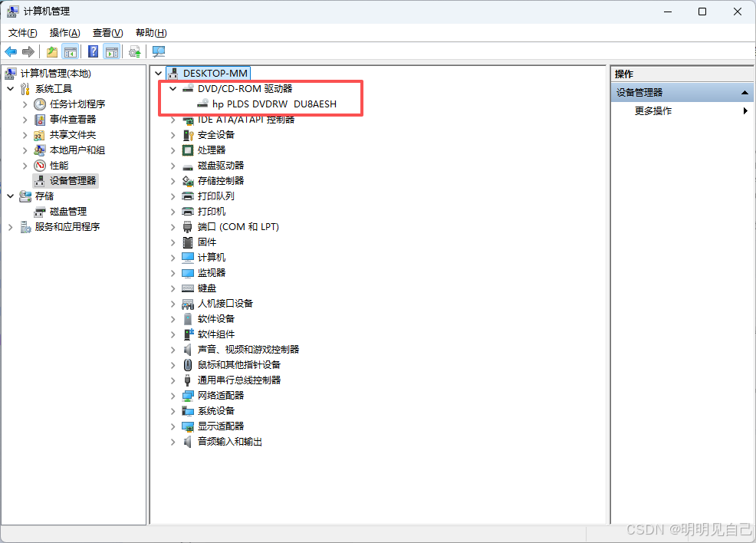The height and width of the screenshot is (543, 756).
Task: Collapse the 设备管理器 actions section arrow
Action: point(744,93)
